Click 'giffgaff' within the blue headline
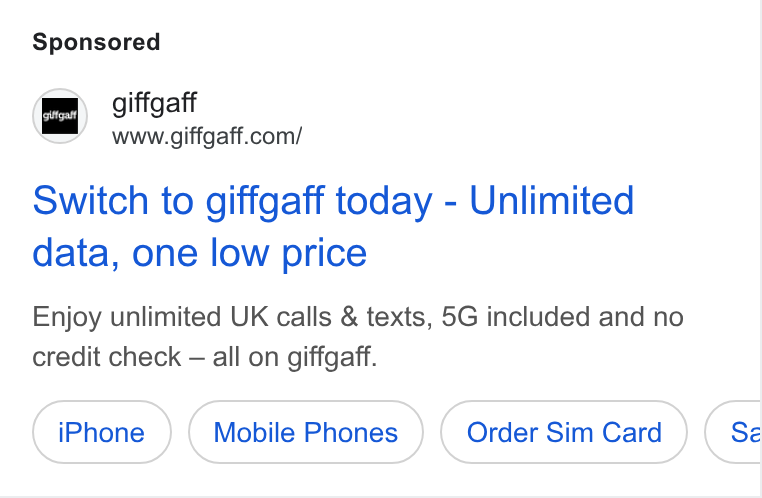Image resolution: width=762 pixels, height=498 pixels. pyautogui.click(x=265, y=201)
